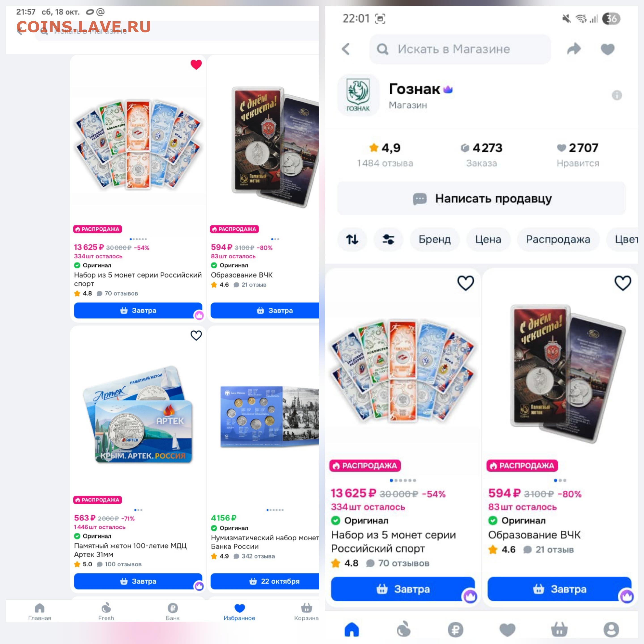This screenshot has height=644, width=644.
Task: Tap the share arrow icon in store header
Action: pyautogui.click(x=574, y=49)
